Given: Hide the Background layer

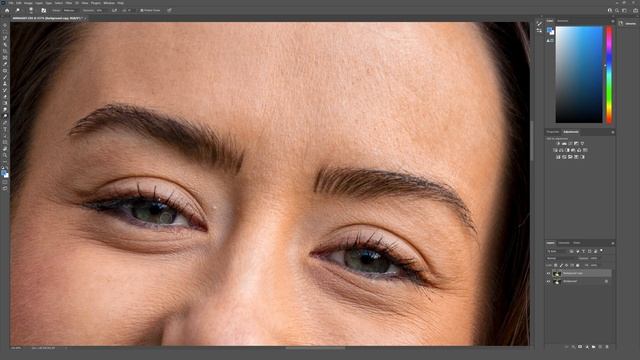Looking at the screenshot, I should pyautogui.click(x=548, y=281).
